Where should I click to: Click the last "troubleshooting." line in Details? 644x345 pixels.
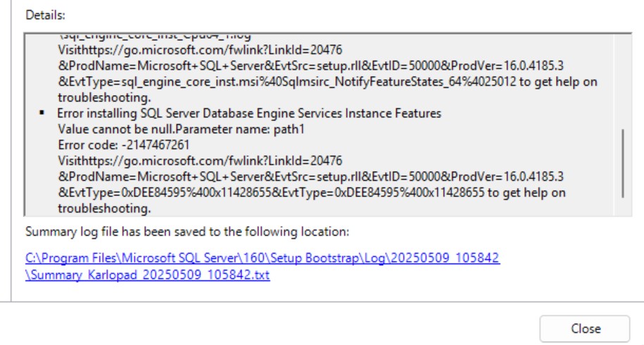(x=104, y=209)
